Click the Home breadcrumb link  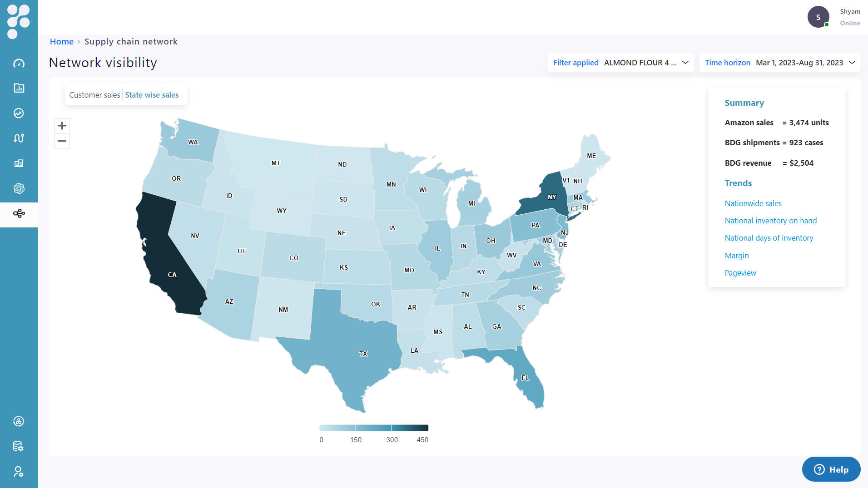pyautogui.click(x=62, y=42)
